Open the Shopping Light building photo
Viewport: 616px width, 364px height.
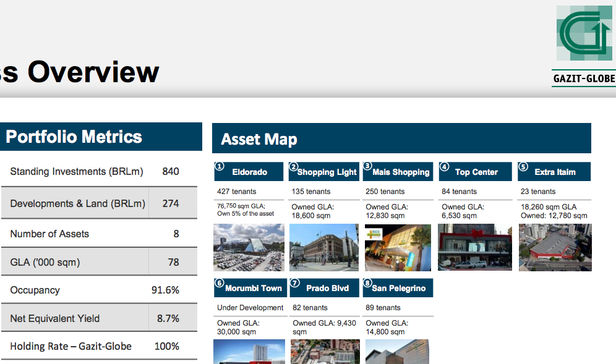point(323,247)
